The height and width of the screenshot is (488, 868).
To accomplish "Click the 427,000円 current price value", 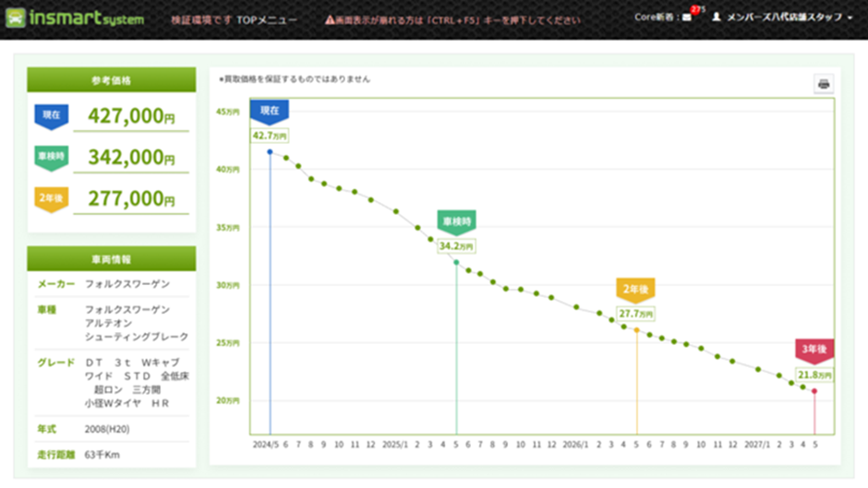I will click(x=130, y=115).
